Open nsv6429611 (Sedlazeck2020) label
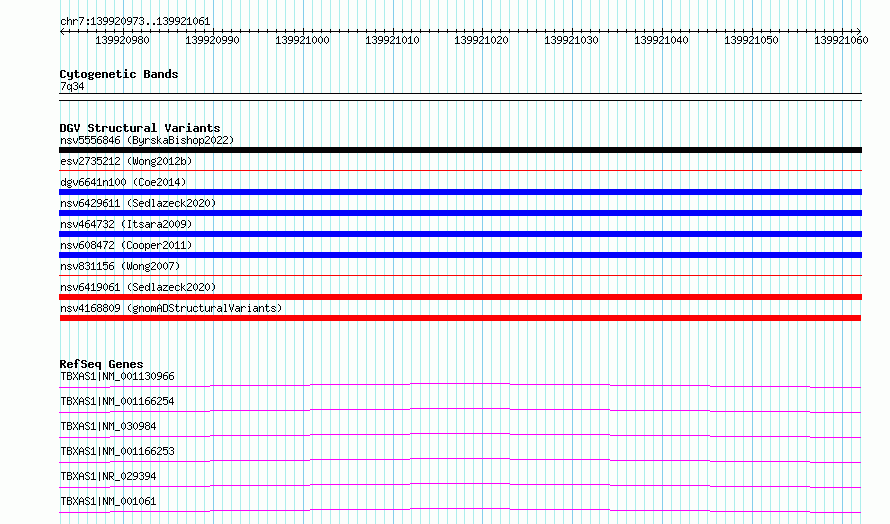 138,203
